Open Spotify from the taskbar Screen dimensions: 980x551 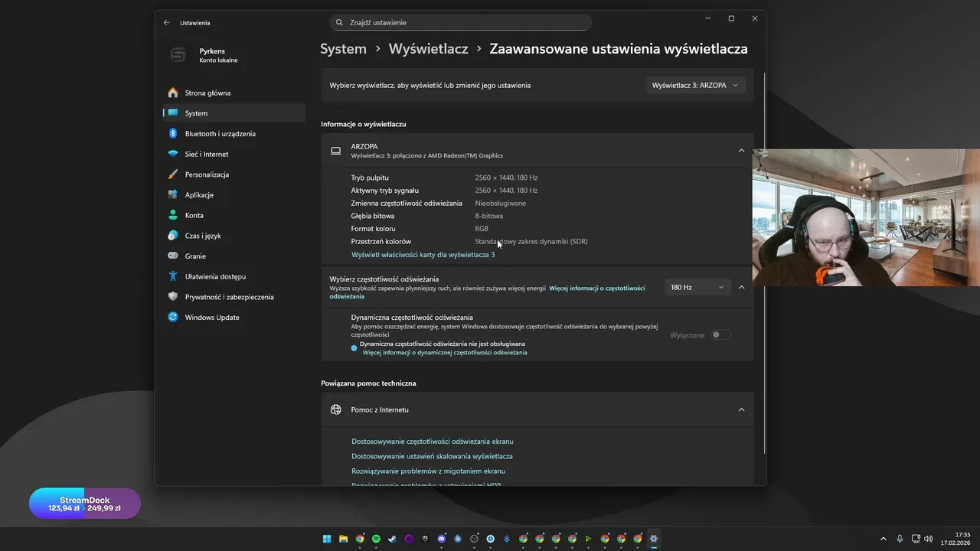(376, 539)
